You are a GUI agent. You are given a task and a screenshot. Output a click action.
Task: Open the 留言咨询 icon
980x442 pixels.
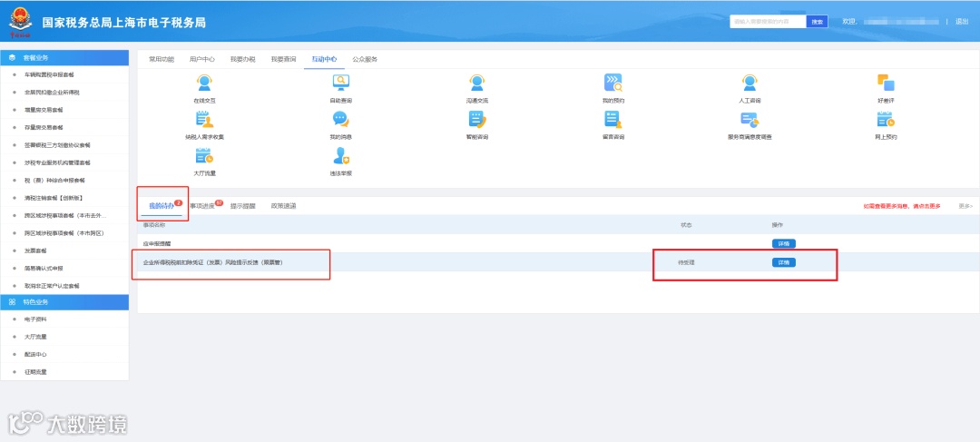pyautogui.click(x=613, y=120)
